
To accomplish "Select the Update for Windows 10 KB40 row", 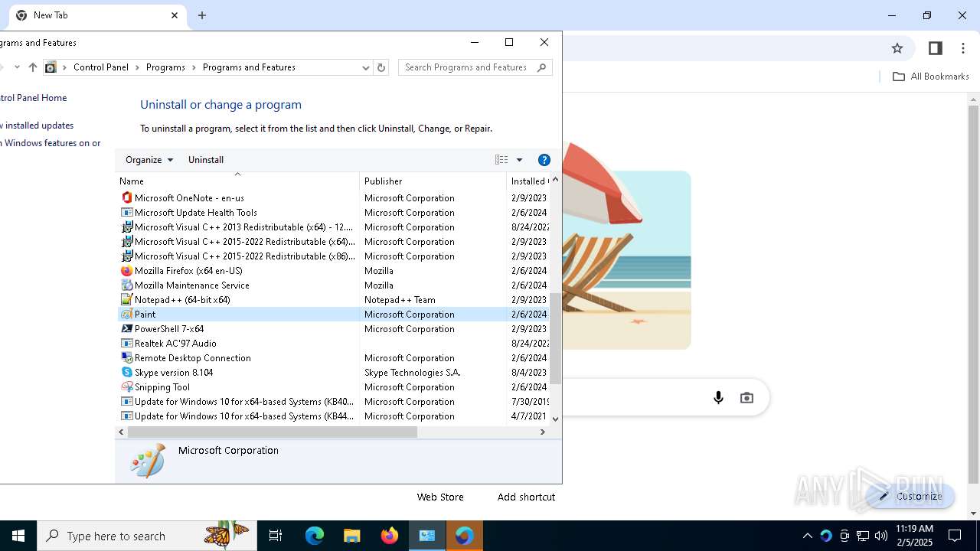I will click(x=333, y=401).
